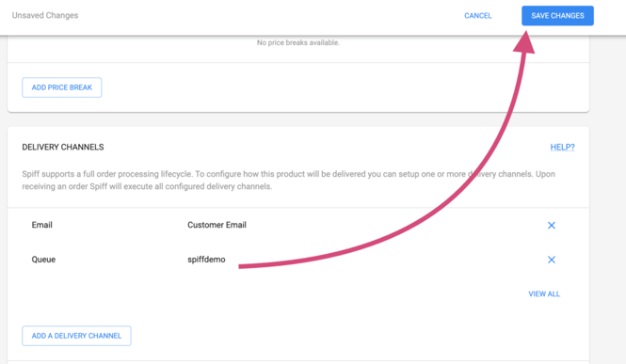Click the spiffdemo queue name
626x364 pixels.
[x=206, y=260]
